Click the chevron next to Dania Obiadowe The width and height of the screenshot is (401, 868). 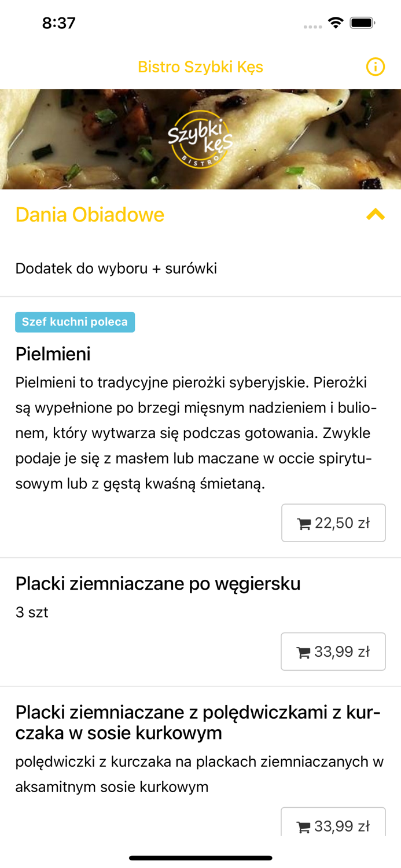click(376, 214)
